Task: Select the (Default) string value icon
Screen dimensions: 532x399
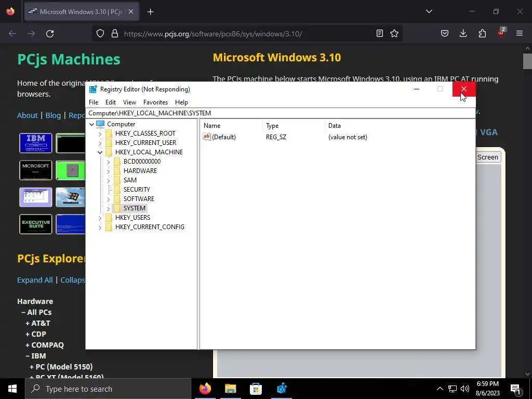Action: pyautogui.click(x=207, y=137)
